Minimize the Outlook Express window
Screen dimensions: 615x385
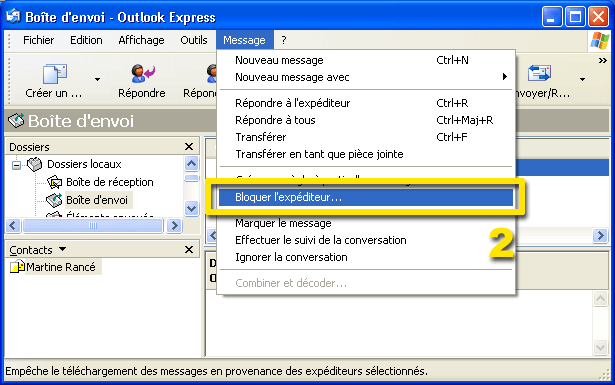552,17
